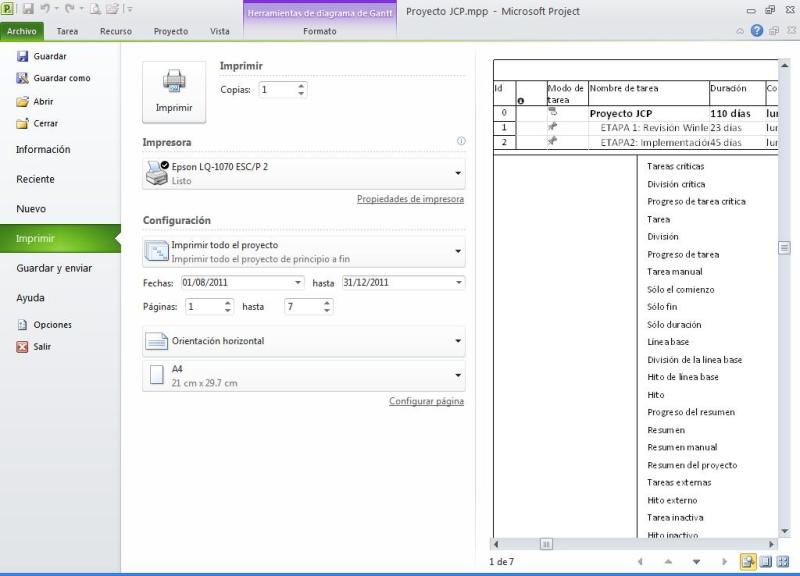
Task: Click the printer info icon beside Impresora
Action: (461, 142)
